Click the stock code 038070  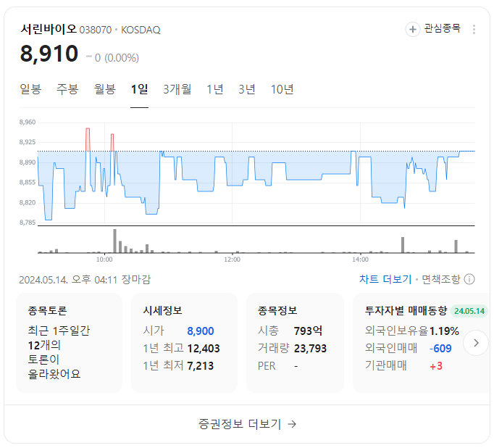(96, 30)
